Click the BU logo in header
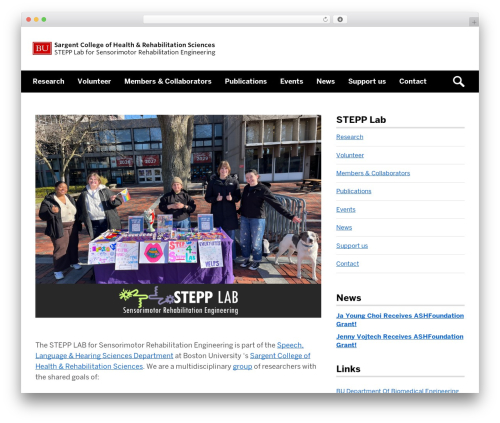This screenshot has height=423, width=500. tap(42, 48)
